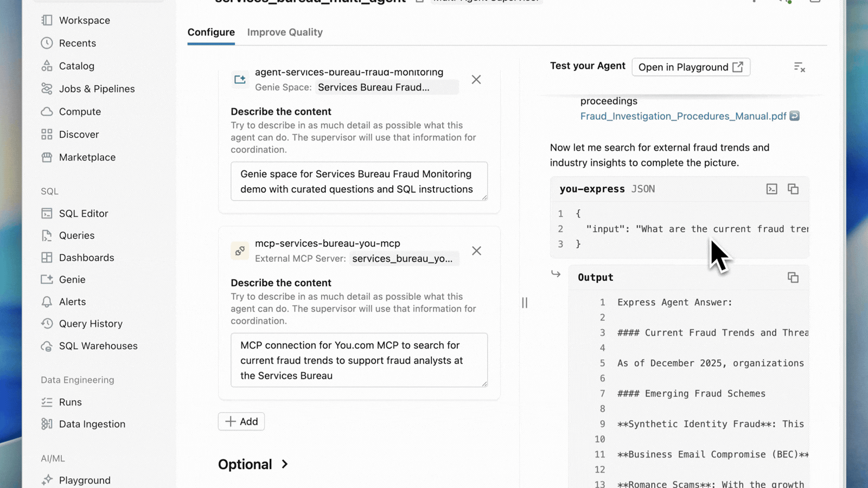
Task: Open the Fraud_Investigation_Procedures_Manual.pdf link
Action: pyautogui.click(x=683, y=116)
